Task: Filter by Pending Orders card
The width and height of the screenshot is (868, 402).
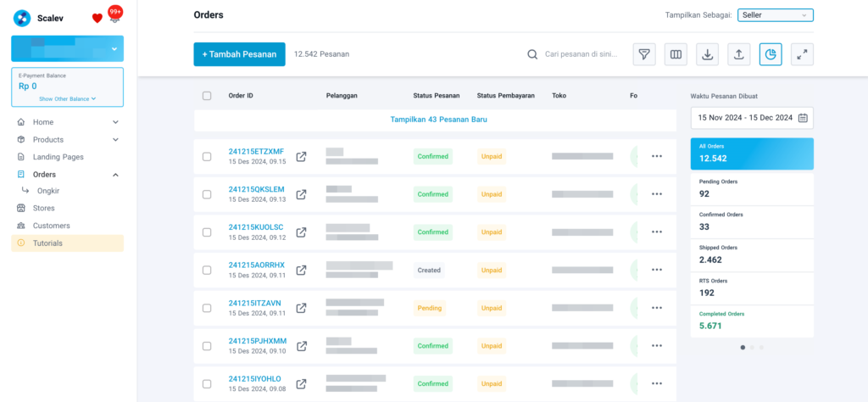Action: pos(752,189)
